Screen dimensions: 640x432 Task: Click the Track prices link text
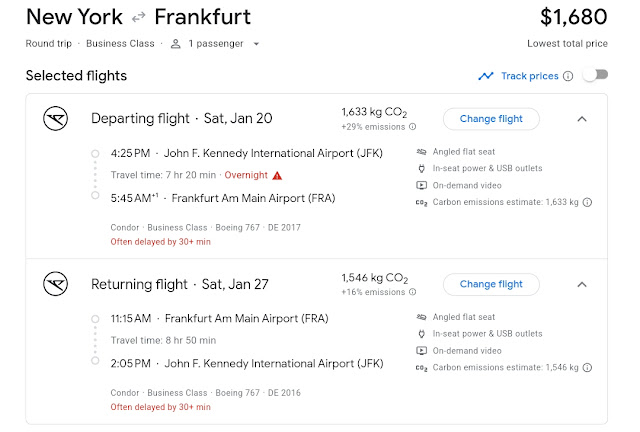[529, 76]
